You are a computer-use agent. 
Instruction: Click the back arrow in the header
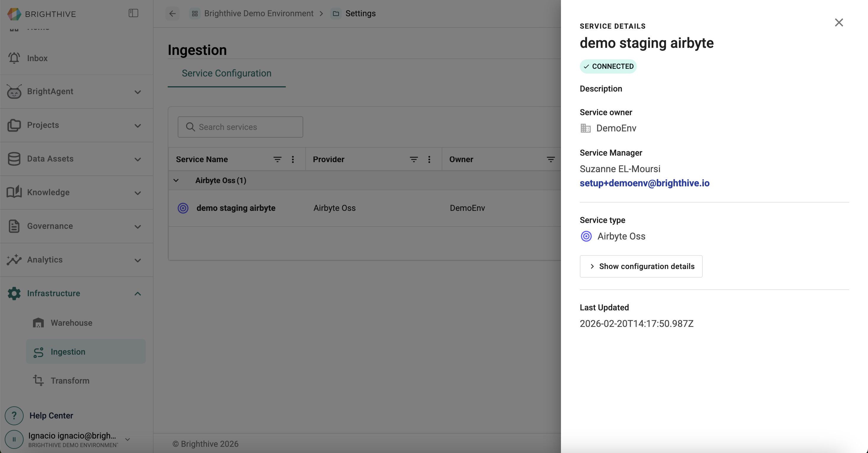[x=172, y=14]
